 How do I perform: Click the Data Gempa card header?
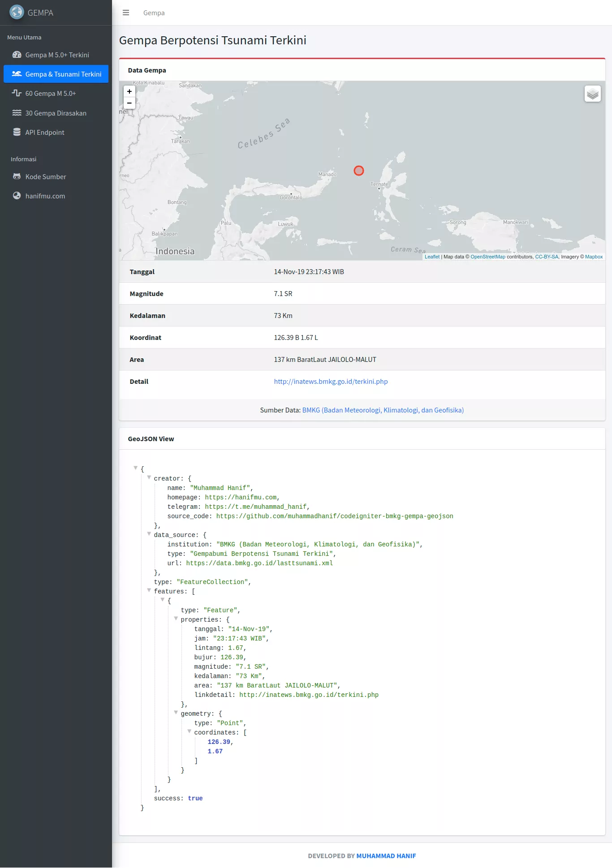click(x=362, y=70)
